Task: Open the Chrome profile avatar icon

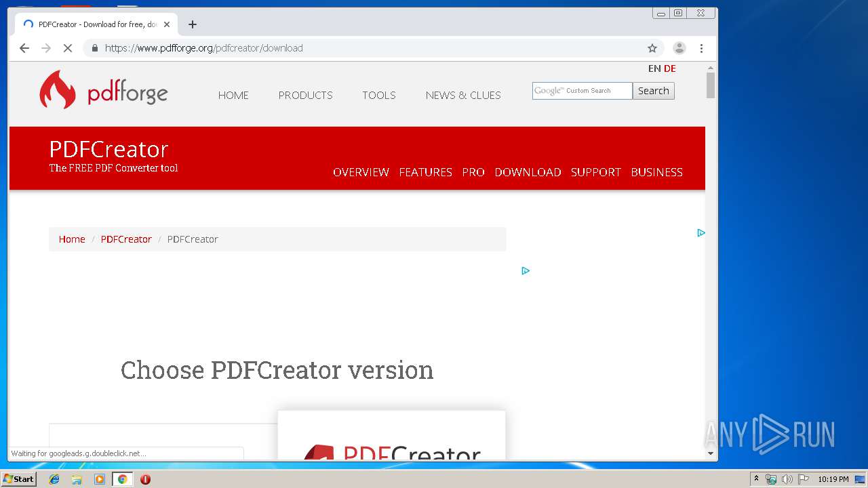Action: click(679, 48)
